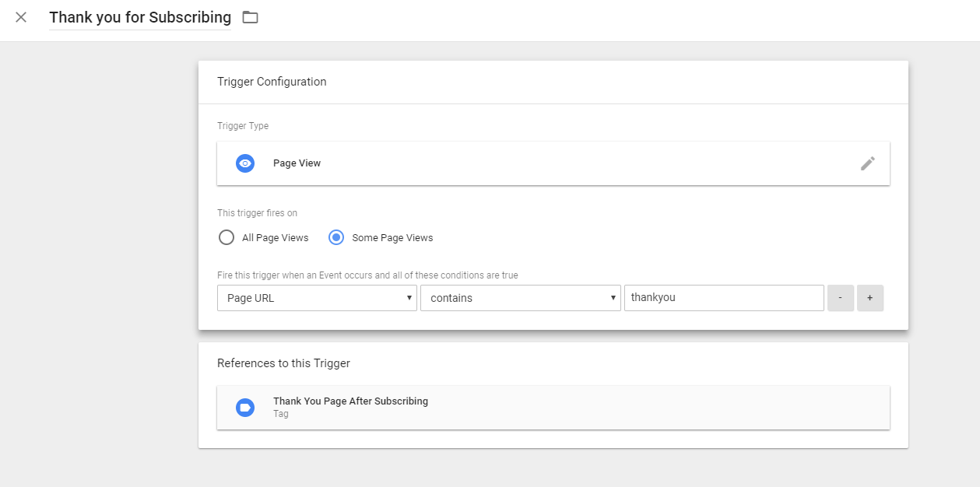Click the 'References to this Trigger' heading
Screen dimensions: 980x487
283,363
